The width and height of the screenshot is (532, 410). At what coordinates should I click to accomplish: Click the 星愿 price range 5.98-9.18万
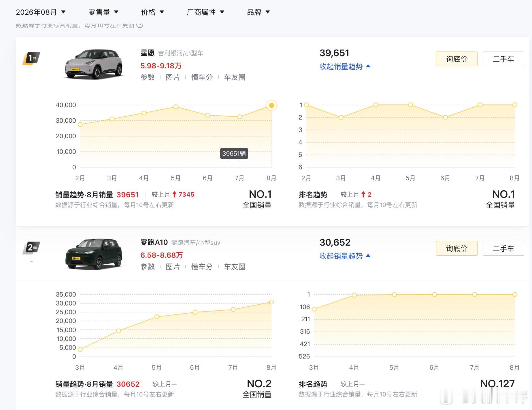(x=161, y=66)
